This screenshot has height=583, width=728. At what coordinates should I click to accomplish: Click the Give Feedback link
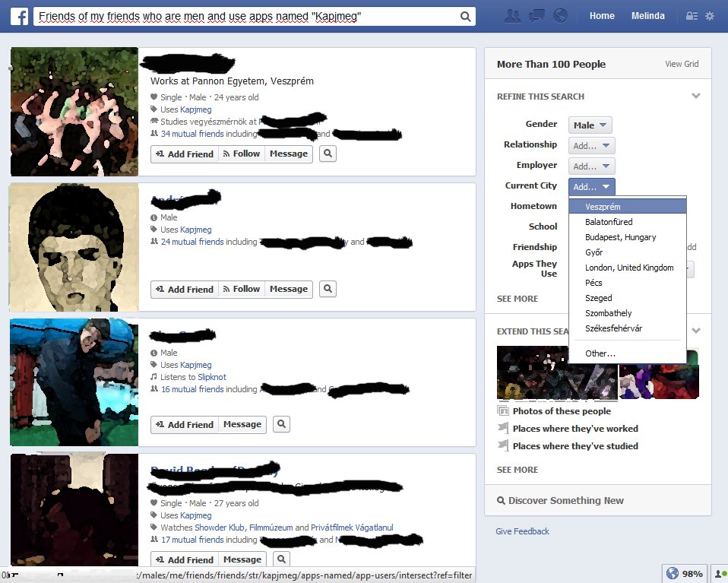[522, 531]
